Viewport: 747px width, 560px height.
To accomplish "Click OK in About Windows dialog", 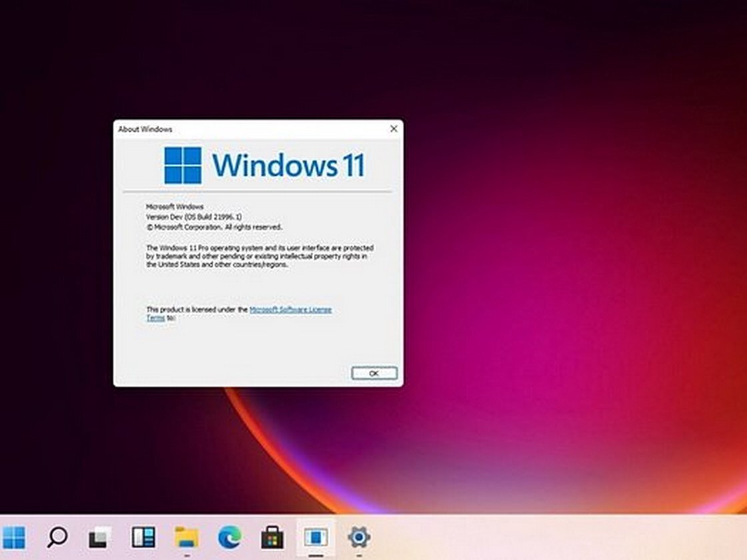I will coord(374,374).
